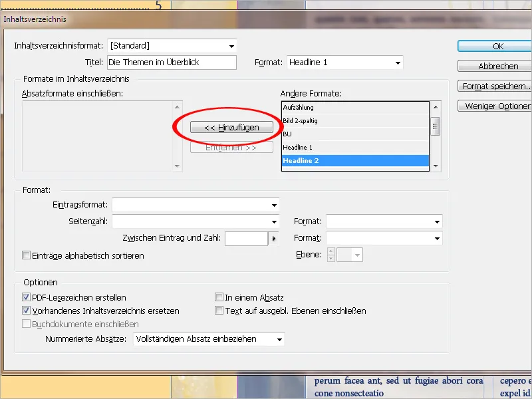Open the Eintragsformat dropdown
The image size is (532, 399).
coord(273,204)
